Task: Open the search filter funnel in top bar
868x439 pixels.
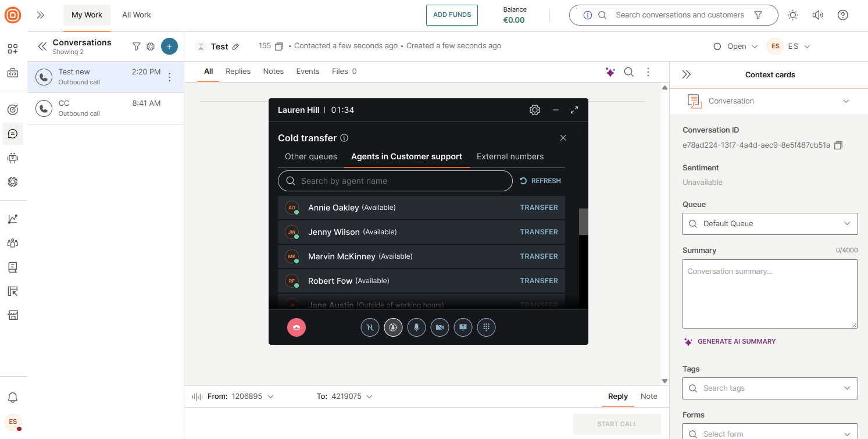Action: [x=758, y=15]
